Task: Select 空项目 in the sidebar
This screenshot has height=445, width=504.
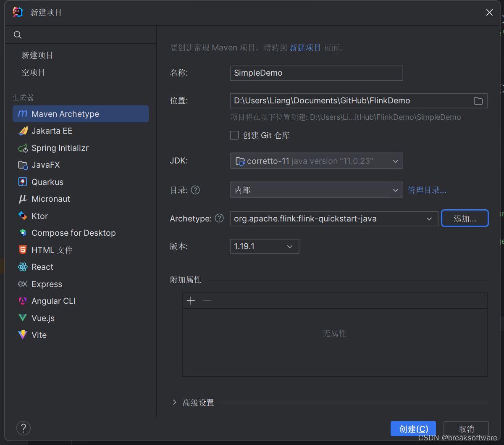Action: click(33, 72)
